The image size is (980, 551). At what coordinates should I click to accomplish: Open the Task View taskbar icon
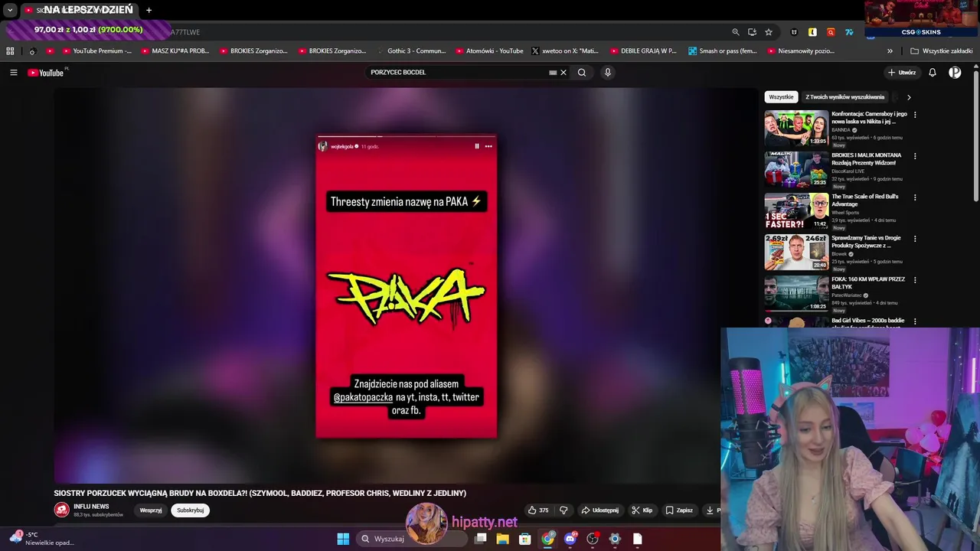pyautogui.click(x=480, y=539)
